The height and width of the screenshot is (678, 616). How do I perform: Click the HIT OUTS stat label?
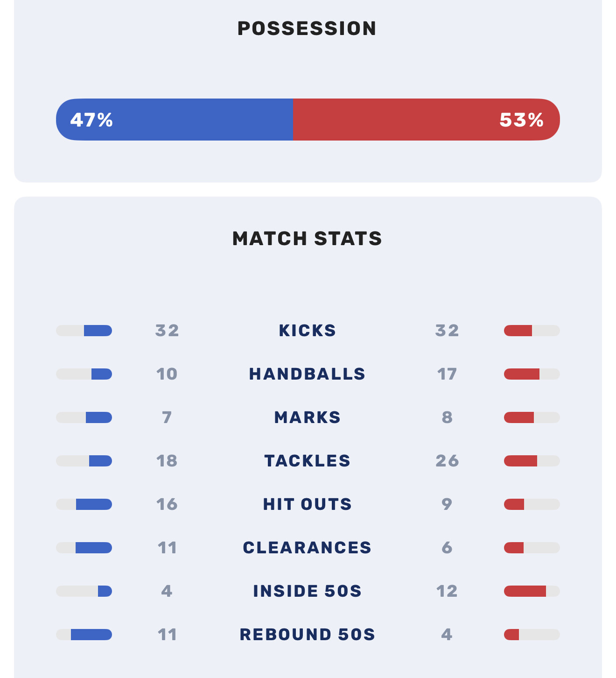(x=307, y=504)
